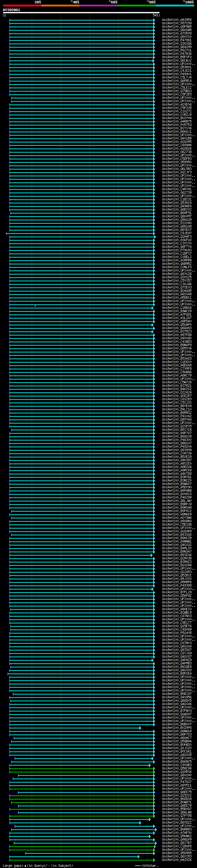Select the query label AV392061
The width and height of the screenshot is (197, 868).
click(x=11, y=10)
